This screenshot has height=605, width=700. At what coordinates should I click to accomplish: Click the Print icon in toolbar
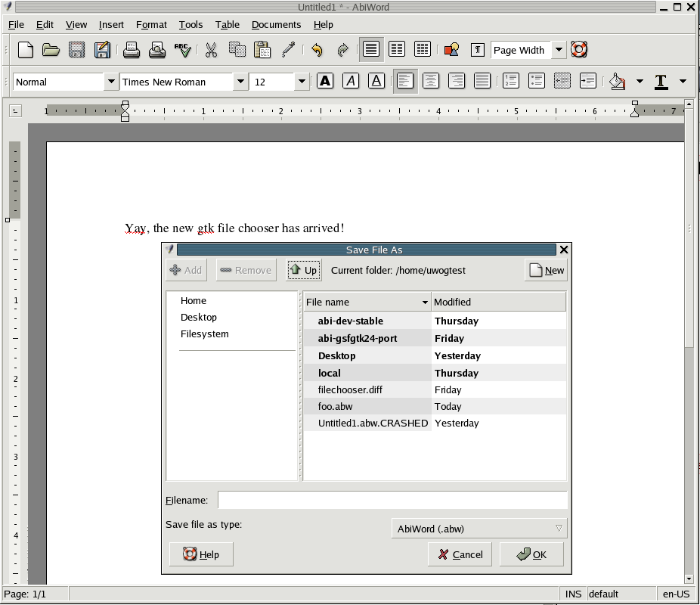click(x=132, y=50)
